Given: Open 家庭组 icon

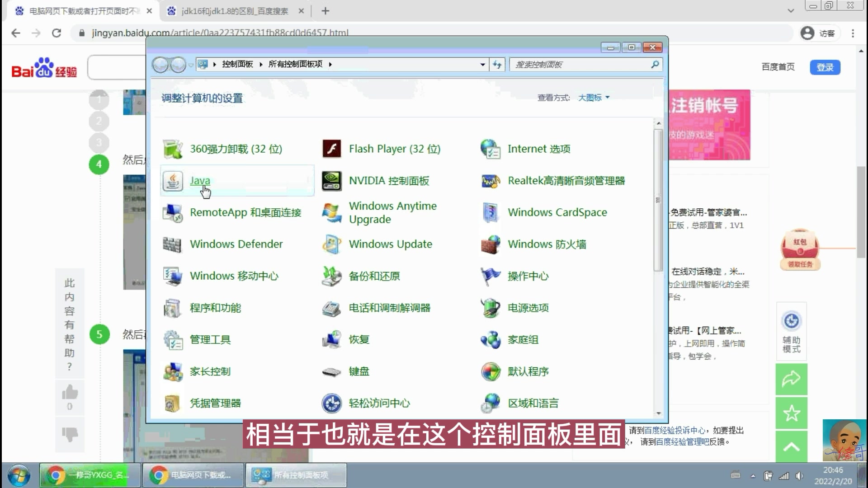Looking at the screenshot, I should [491, 340].
